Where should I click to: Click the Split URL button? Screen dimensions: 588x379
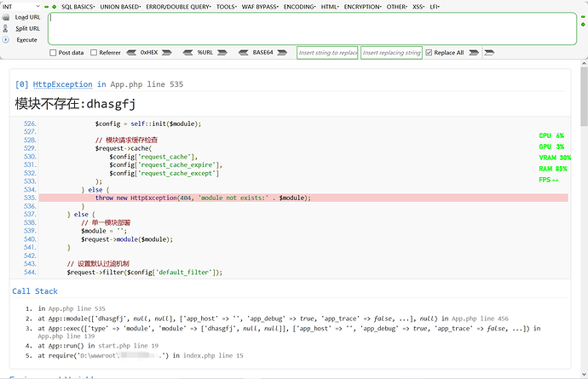coord(27,28)
